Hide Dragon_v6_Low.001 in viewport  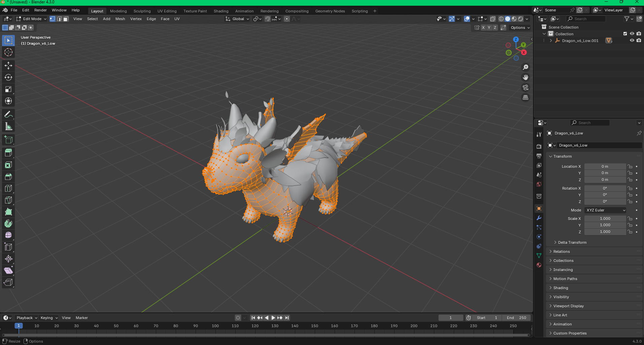pos(632,40)
